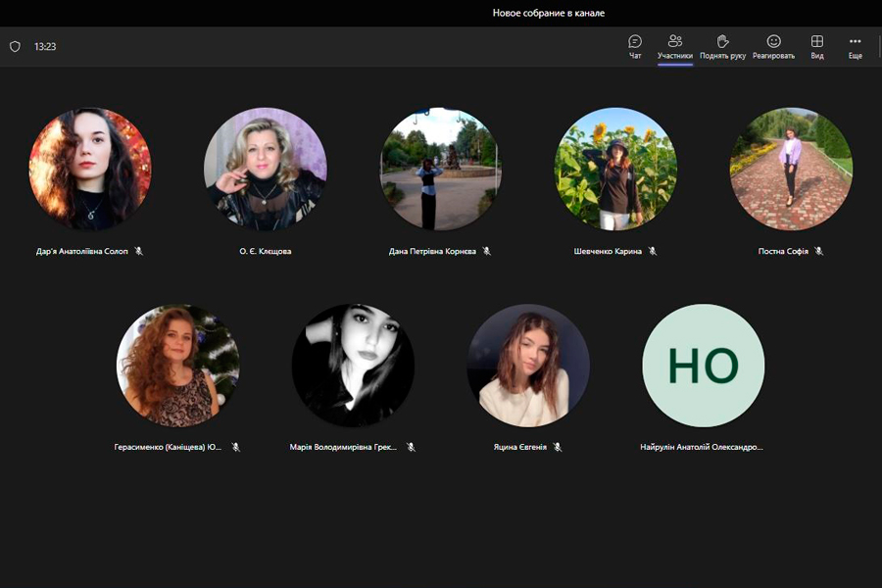Select О. Є. Клєщова's profile picture
The image size is (882, 588).
click(266, 169)
